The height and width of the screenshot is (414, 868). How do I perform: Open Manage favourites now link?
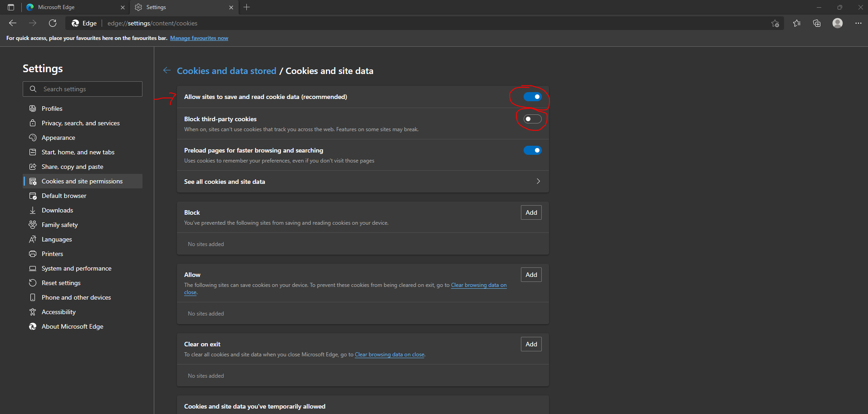click(x=199, y=38)
